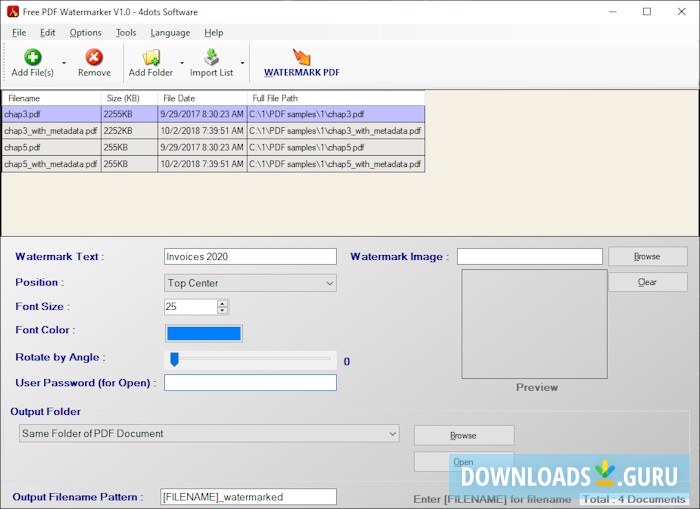Click the 2252KB size cell
Image resolution: width=700 pixels, height=509 pixels.
pyautogui.click(x=129, y=131)
